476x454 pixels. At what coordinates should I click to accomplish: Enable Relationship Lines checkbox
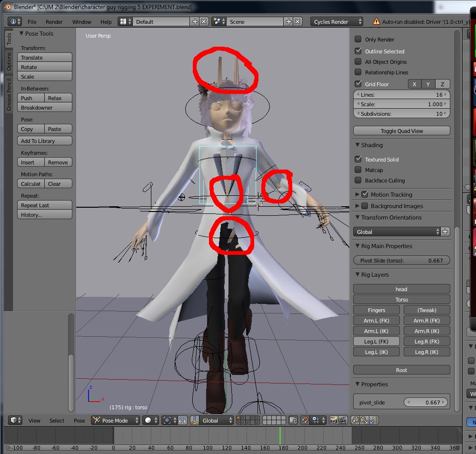tap(358, 72)
